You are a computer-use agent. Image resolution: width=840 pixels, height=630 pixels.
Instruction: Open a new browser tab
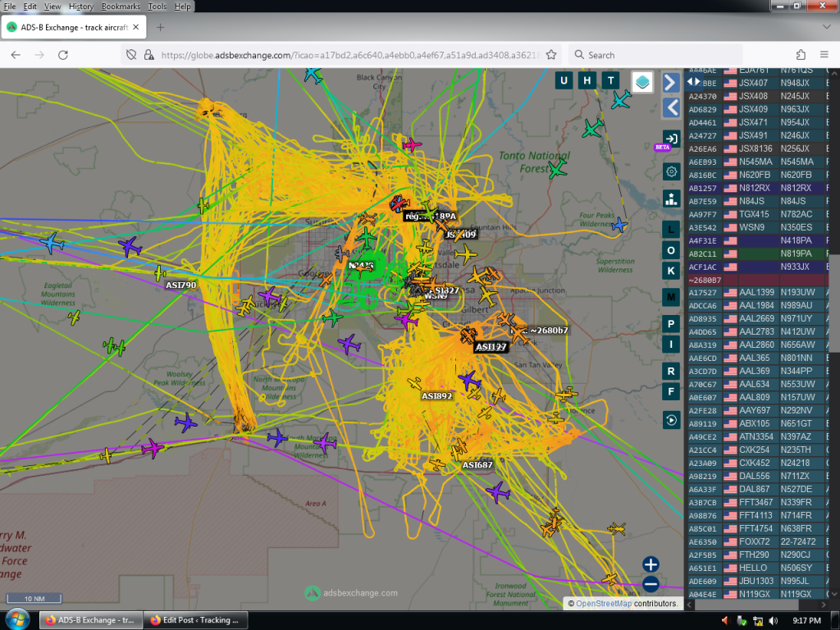160,27
